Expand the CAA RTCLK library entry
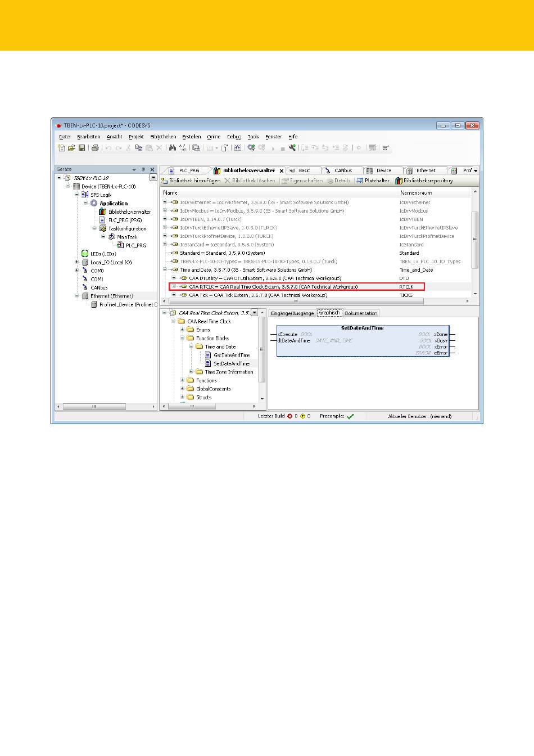 pos(174,286)
